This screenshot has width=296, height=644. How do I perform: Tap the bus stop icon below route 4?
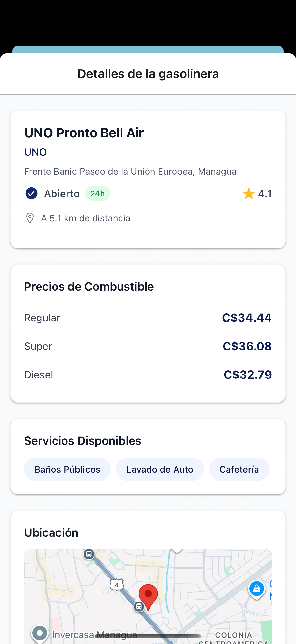pyautogui.click(x=139, y=606)
